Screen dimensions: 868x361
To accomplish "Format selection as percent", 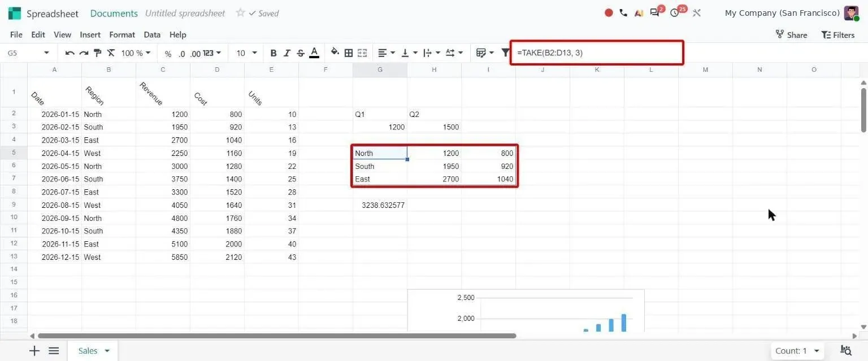I will click(x=168, y=54).
